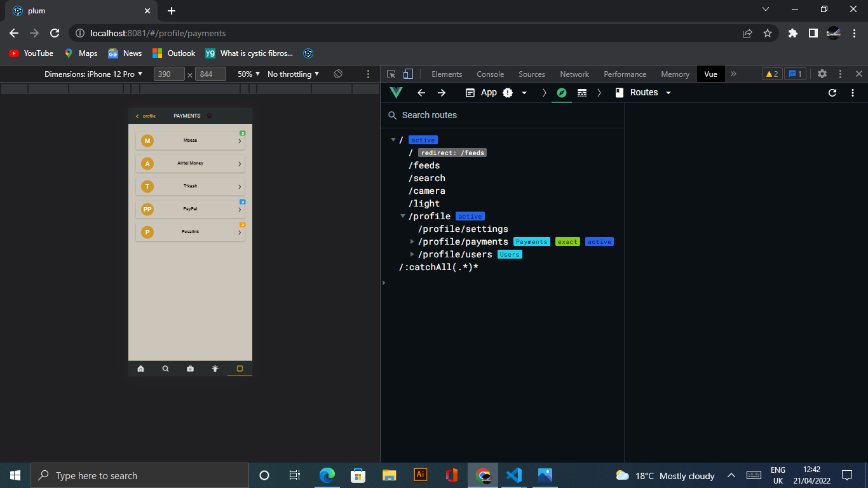
Task: Open Visual Studio Code from the taskbar
Action: click(514, 475)
